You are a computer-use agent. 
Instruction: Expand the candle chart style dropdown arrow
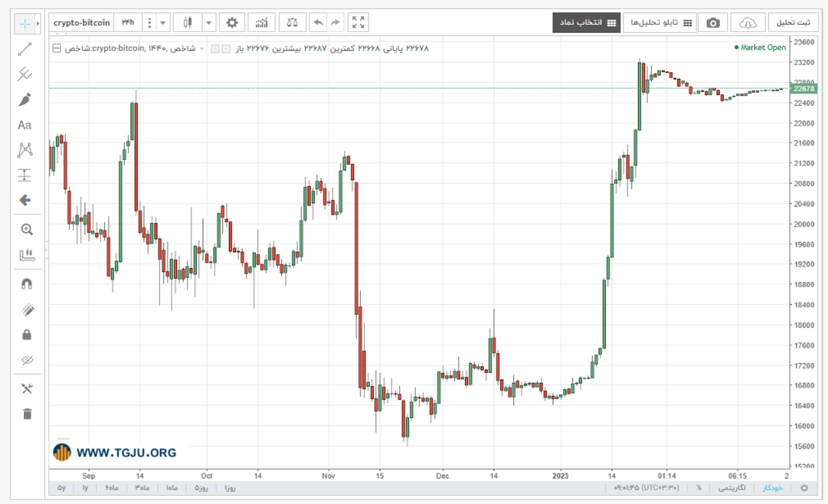(209, 23)
